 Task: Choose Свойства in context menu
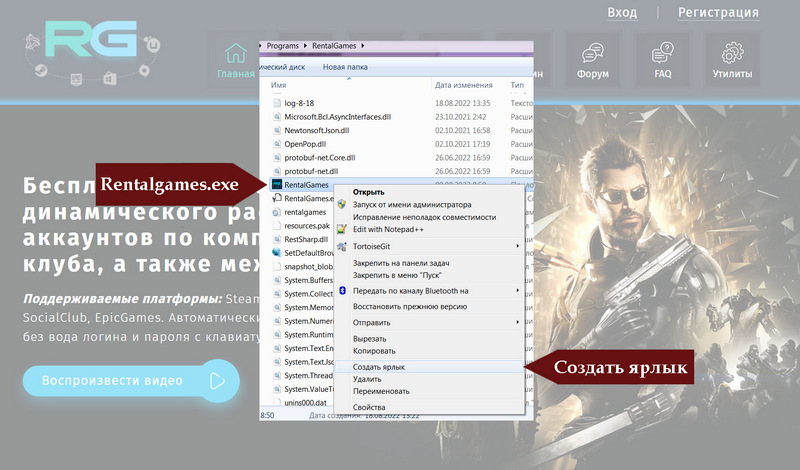click(369, 407)
